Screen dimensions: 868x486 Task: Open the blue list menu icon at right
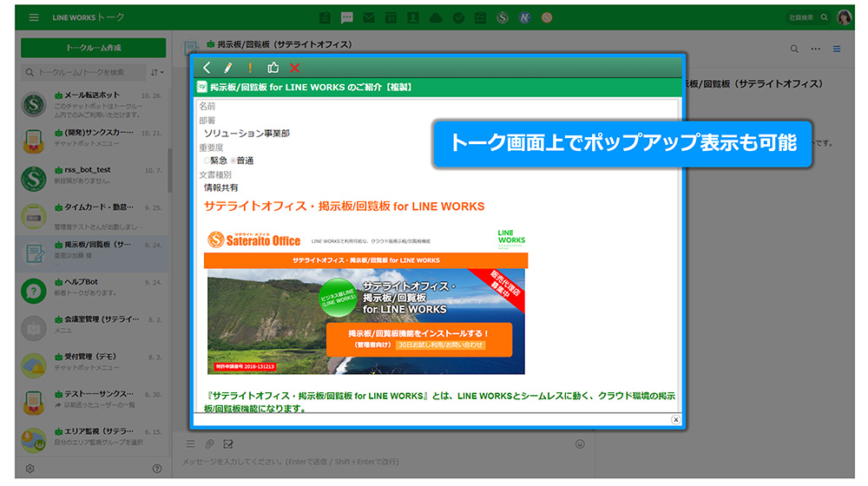point(837,49)
